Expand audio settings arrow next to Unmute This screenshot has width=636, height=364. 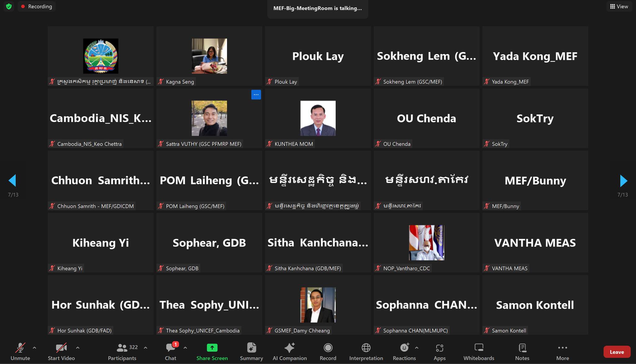[x=34, y=348]
